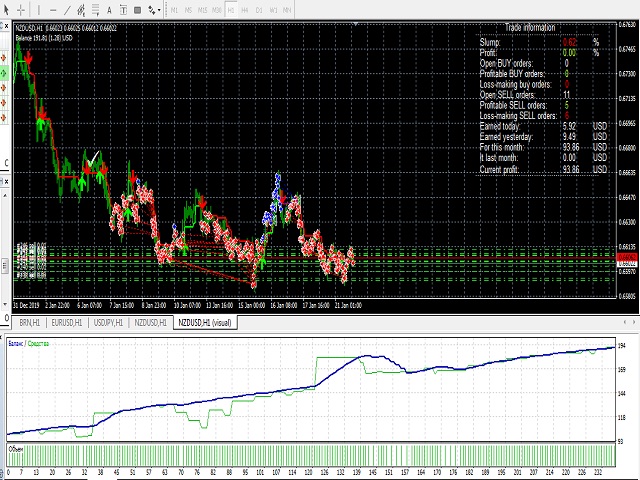
Task: Click the left panel scrollbar thumb
Action: pyautogui.click(x=5, y=266)
